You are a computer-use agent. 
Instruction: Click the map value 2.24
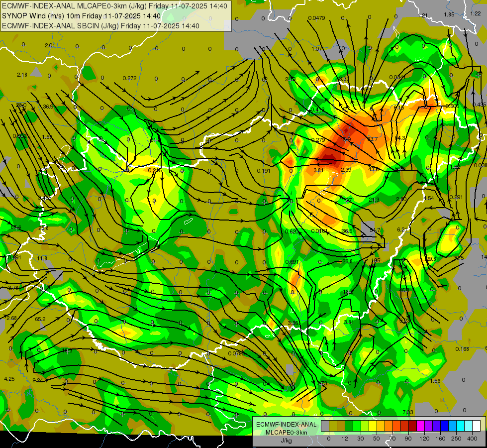pyautogui.click(x=38, y=380)
